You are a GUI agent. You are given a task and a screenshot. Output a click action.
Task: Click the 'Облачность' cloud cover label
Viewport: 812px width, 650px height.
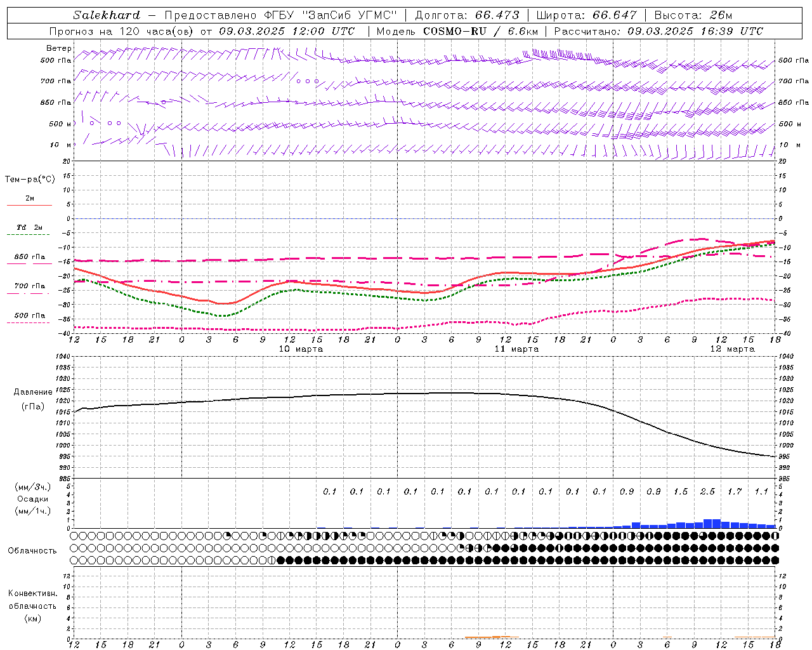click(32, 551)
